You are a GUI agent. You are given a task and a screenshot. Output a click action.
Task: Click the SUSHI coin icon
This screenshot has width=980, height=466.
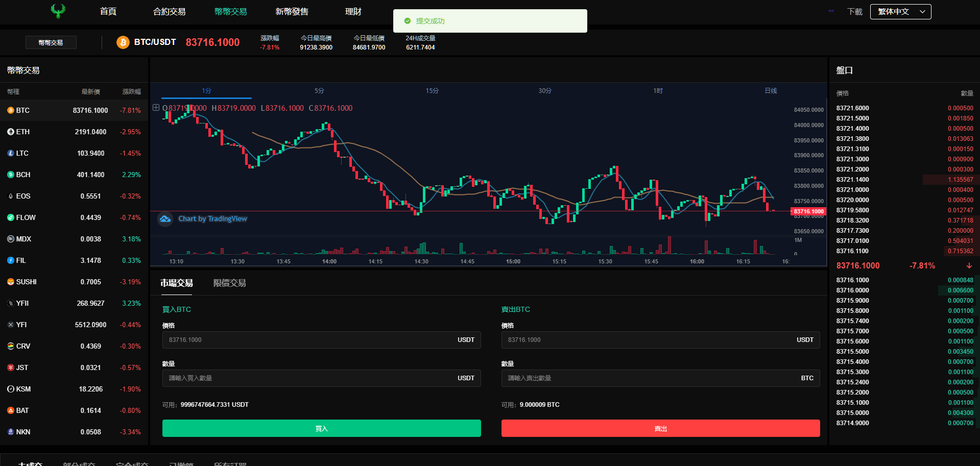click(x=11, y=282)
